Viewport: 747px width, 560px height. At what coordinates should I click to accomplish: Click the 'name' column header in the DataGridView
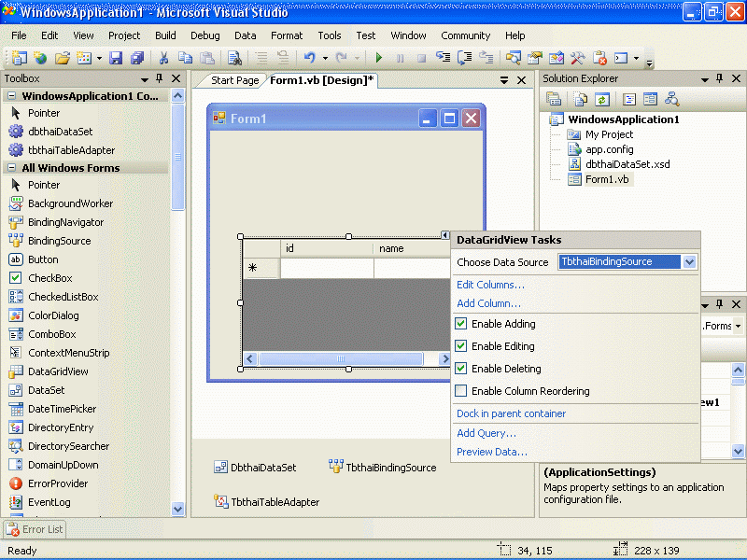point(412,248)
